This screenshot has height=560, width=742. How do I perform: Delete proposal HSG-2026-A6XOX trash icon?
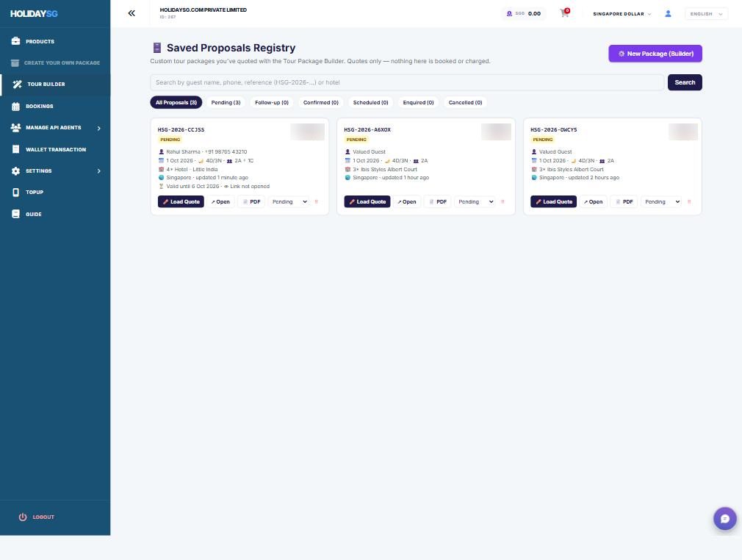pyautogui.click(x=503, y=201)
